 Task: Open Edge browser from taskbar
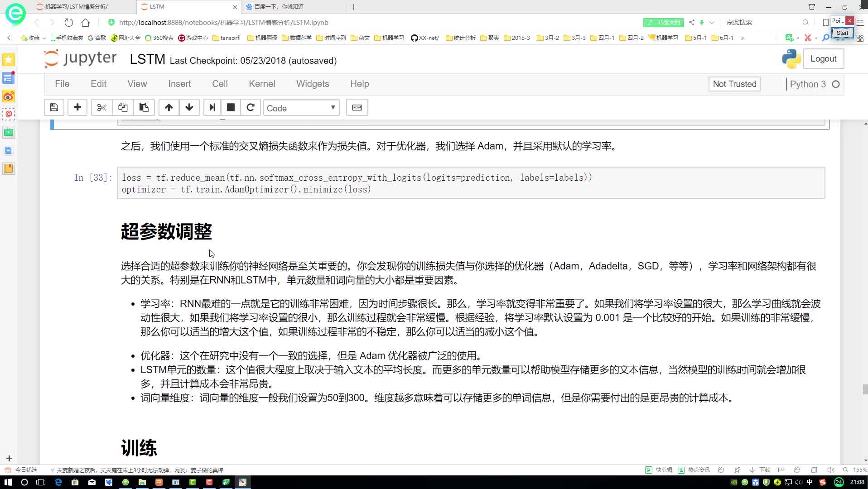58,482
